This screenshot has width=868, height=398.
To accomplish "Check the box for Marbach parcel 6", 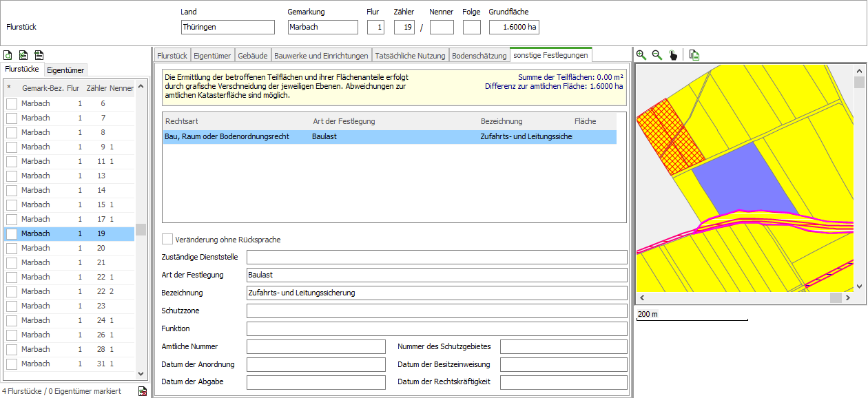I will [x=12, y=103].
